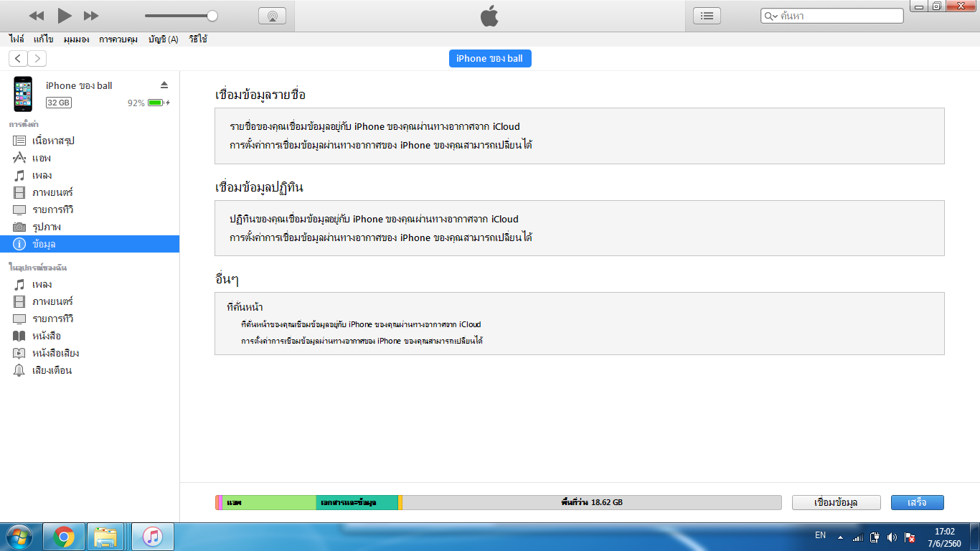Image resolution: width=980 pixels, height=551 pixels.
Task: Eject iPhone ของ ball
Action: coord(164,85)
